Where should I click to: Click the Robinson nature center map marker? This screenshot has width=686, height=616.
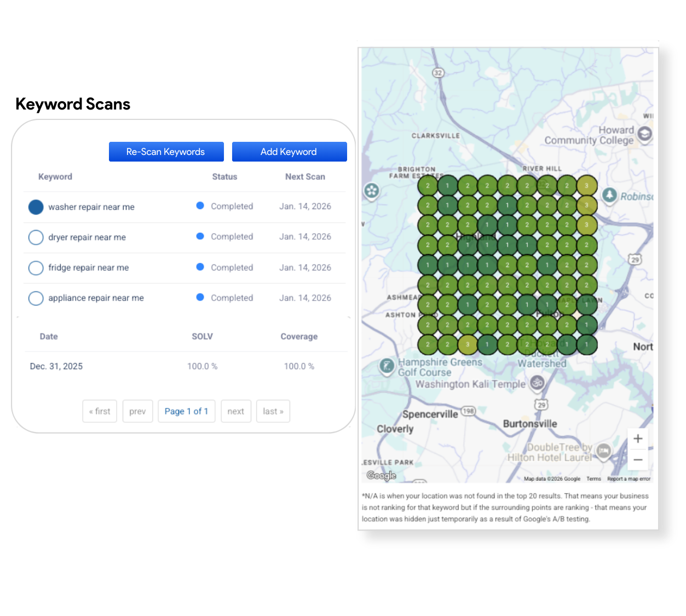(609, 195)
